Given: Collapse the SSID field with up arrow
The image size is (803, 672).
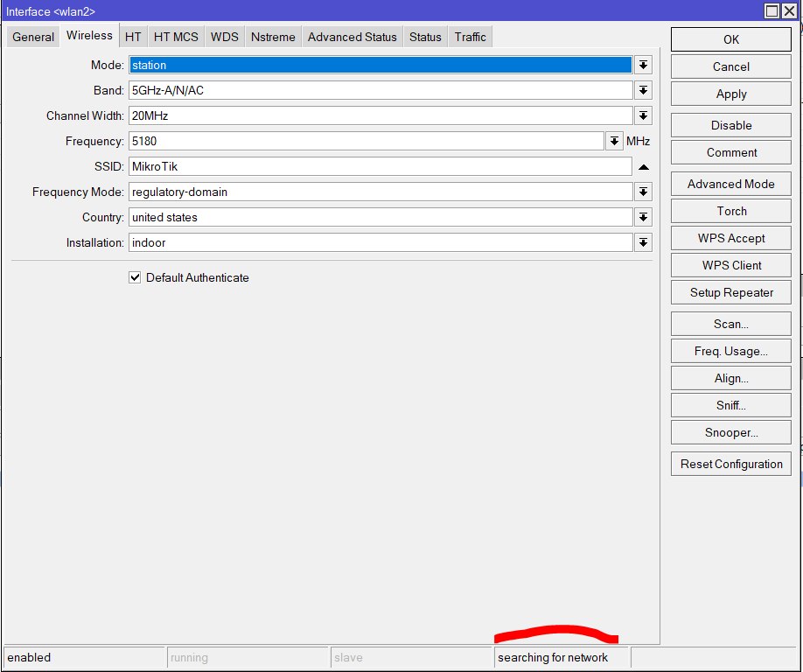Looking at the screenshot, I should point(644,167).
